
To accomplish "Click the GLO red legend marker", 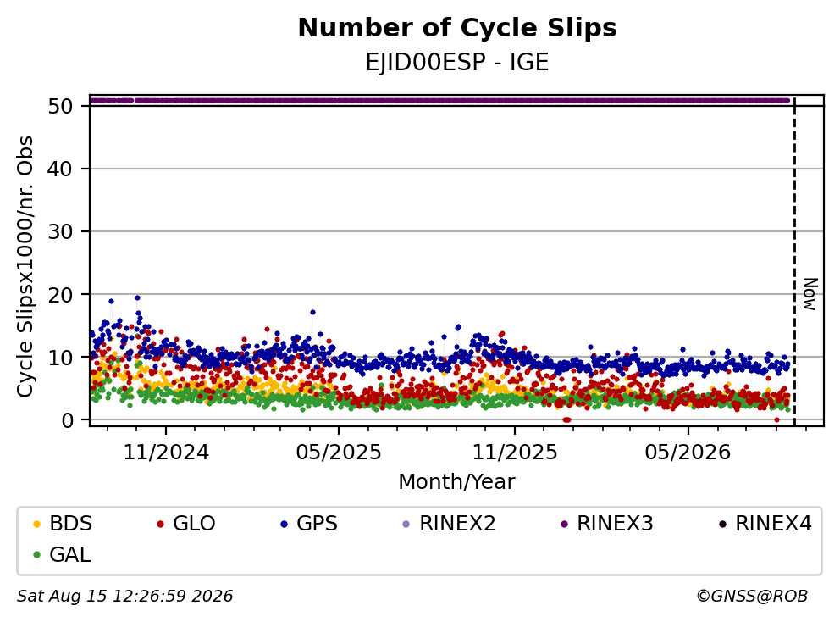I will tap(160, 524).
